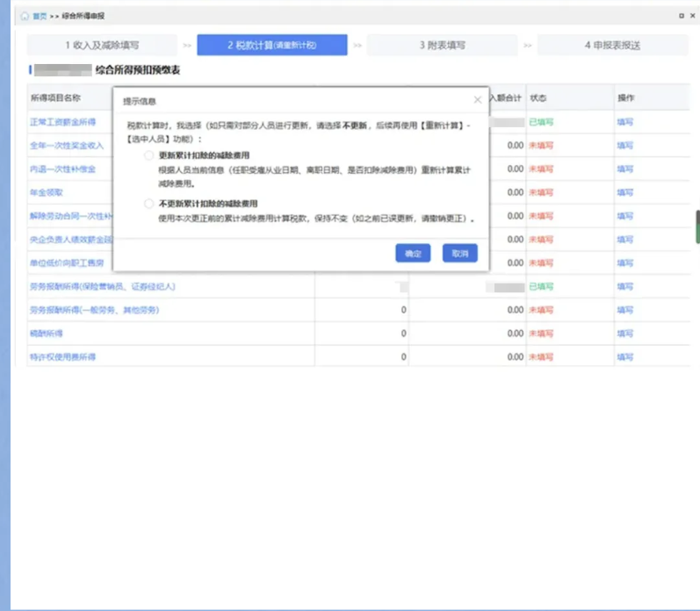Open 劳务报酬所得(一般劳务、其他劳务) link
The image size is (700, 611).
point(94,310)
